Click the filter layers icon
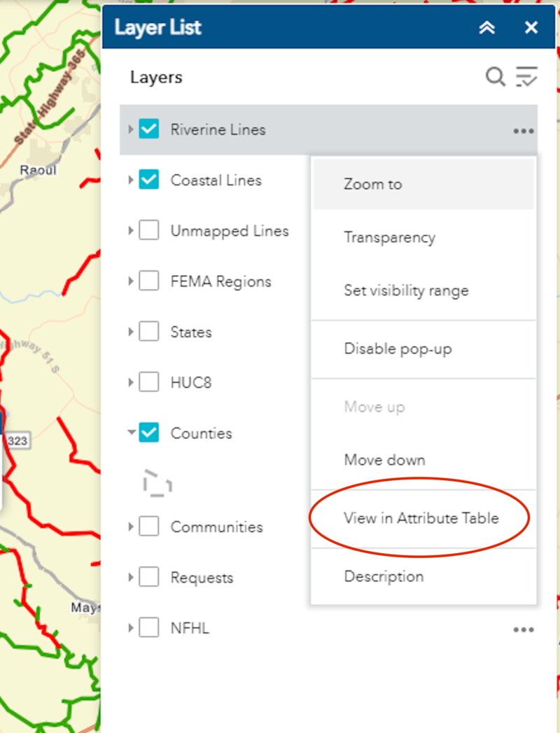 coord(526,77)
